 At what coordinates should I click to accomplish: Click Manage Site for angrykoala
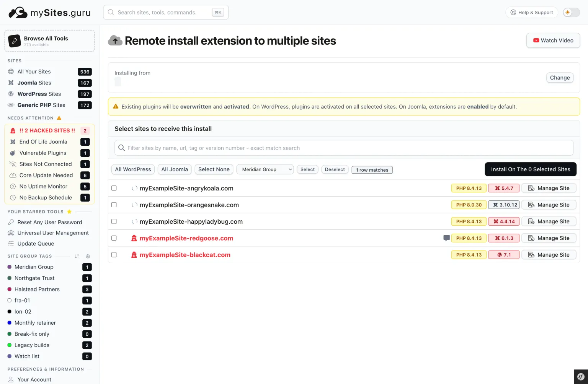point(549,188)
